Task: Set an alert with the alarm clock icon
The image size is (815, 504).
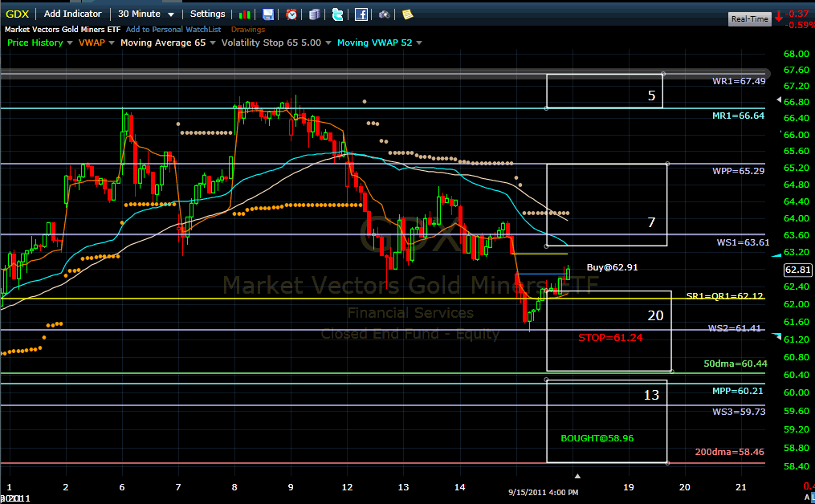Action: coord(291,14)
